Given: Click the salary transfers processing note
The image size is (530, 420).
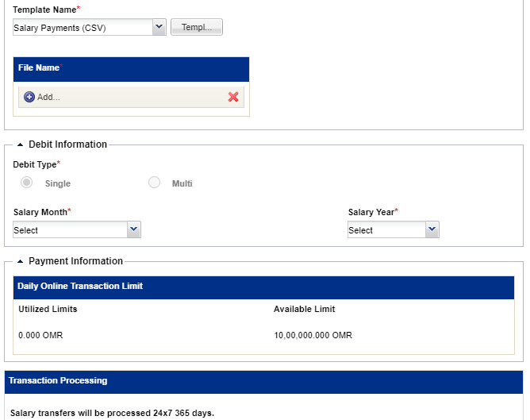Looking at the screenshot, I should [x=112, y=413].
